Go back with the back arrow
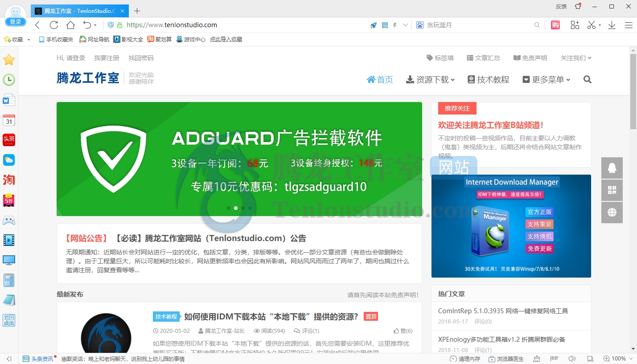Viewport: 637px width, 364px height. 37,25
